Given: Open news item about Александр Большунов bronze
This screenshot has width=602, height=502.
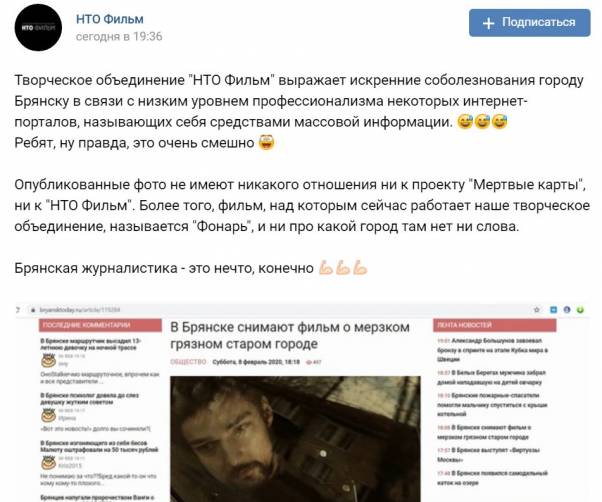Looking at the screenshot, I should click(493, 350).
